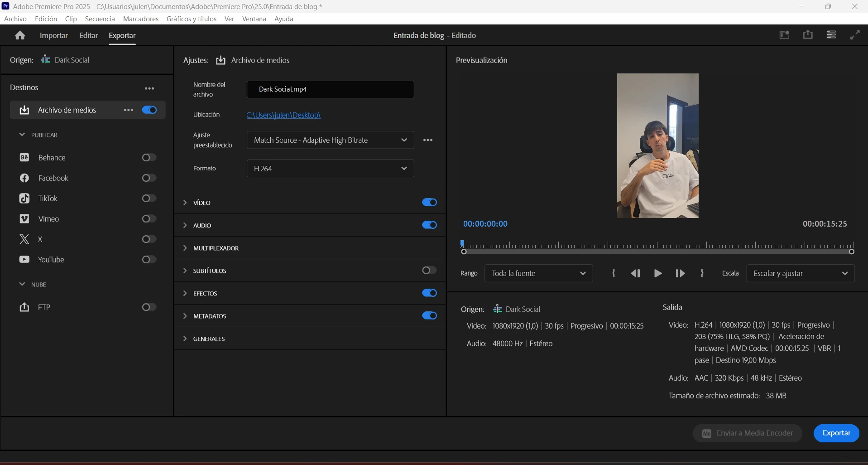Enable the YouTube publish toggle

click(149, 260)
